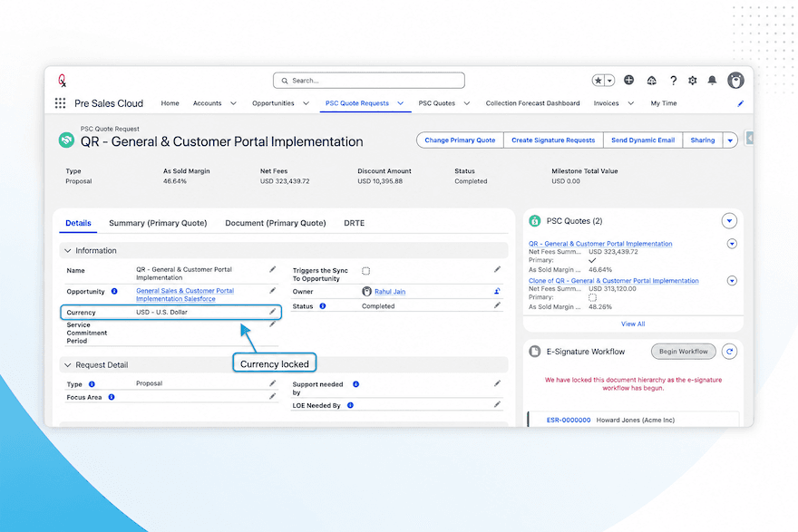The image size is (798, 532).
Task: Select the PSC Quote Requests tab
Action: pos(356,103)
